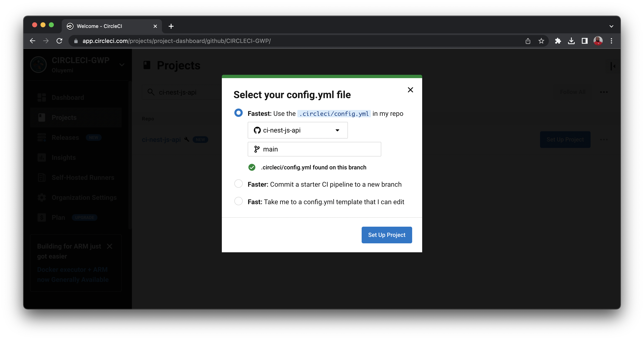
Task: Choose the Faster starter pipeline option
Action: click(238, 184)
